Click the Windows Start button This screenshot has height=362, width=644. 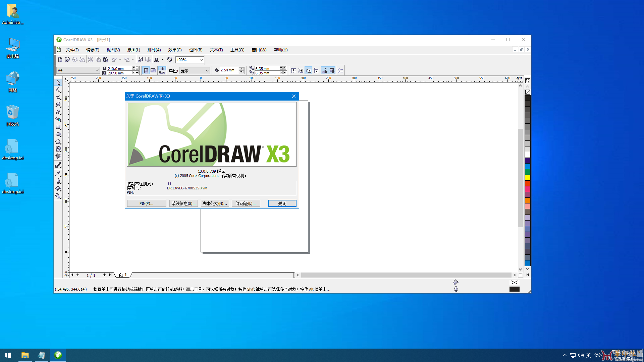(x=8, y=355)
